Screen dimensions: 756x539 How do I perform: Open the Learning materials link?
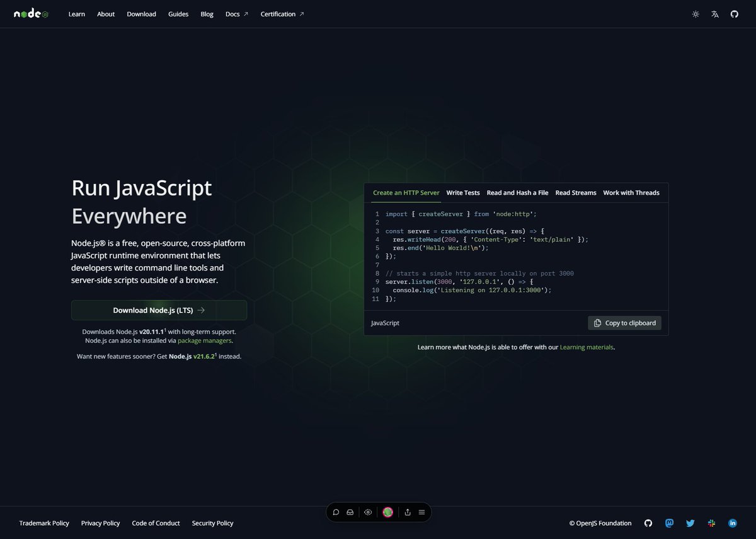click(587, 347)
